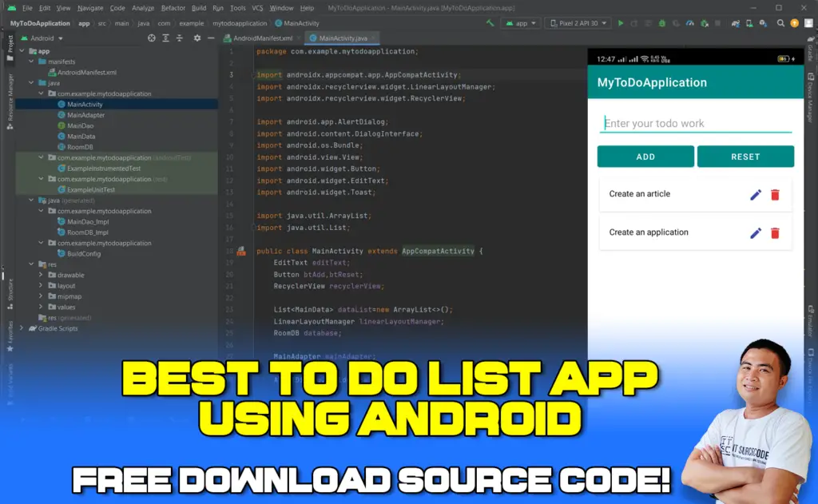Delete the Create an article item
The image size is (818, 504).
[x=775, y=195]
